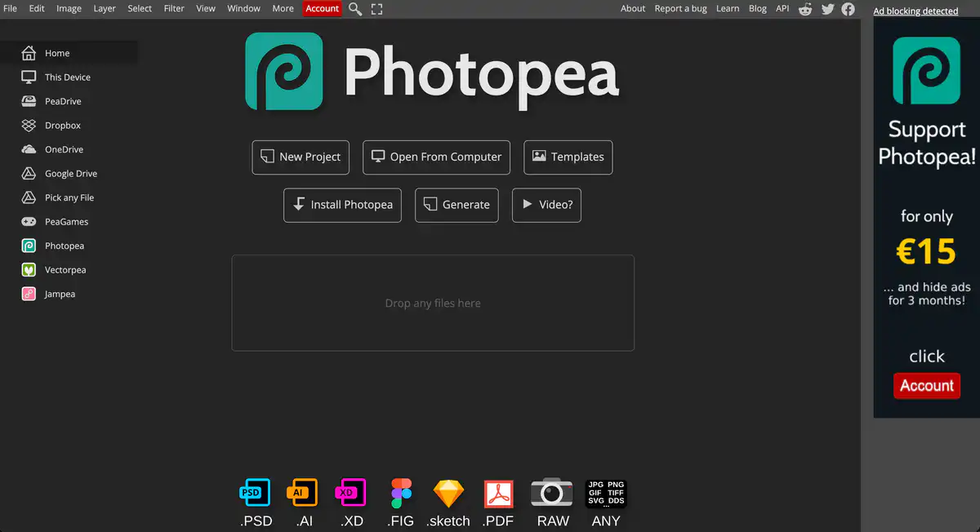Click the Account button in the ad
The width and height of the screenshot is (980, 532).
[926, 385]
